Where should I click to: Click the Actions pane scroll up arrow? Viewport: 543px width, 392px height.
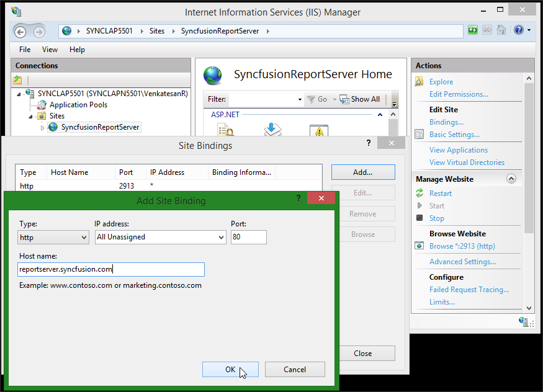click(x=529, y=79)
